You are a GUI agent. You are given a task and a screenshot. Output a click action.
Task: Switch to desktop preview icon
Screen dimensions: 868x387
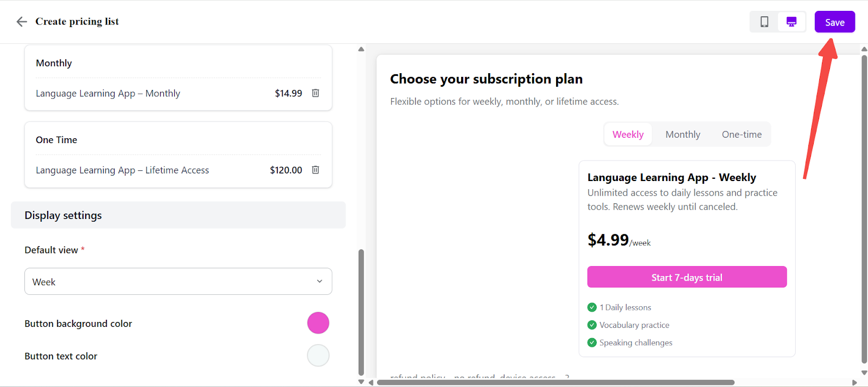pyautogui.click(x=792, y=22)
